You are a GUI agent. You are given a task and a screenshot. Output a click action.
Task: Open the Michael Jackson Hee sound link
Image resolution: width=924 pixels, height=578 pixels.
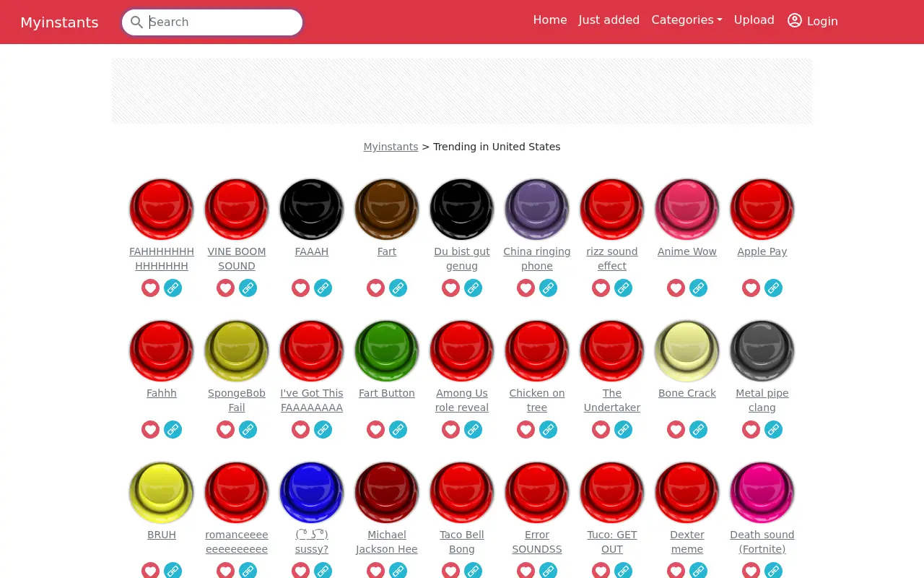click(387, 542)
